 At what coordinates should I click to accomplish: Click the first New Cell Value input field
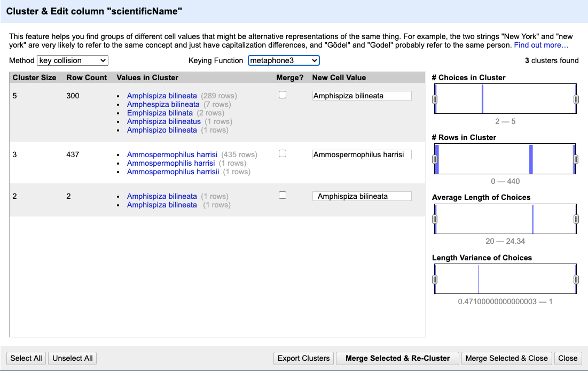point(362,95)
